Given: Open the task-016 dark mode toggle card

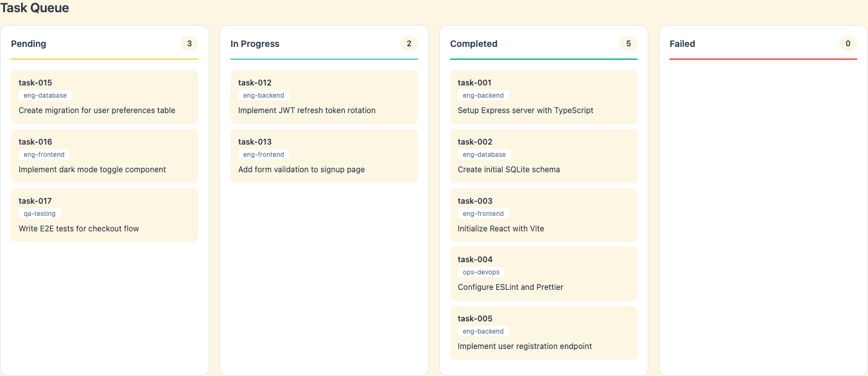Looking at the screenshot, I should (x=104, y=156).
